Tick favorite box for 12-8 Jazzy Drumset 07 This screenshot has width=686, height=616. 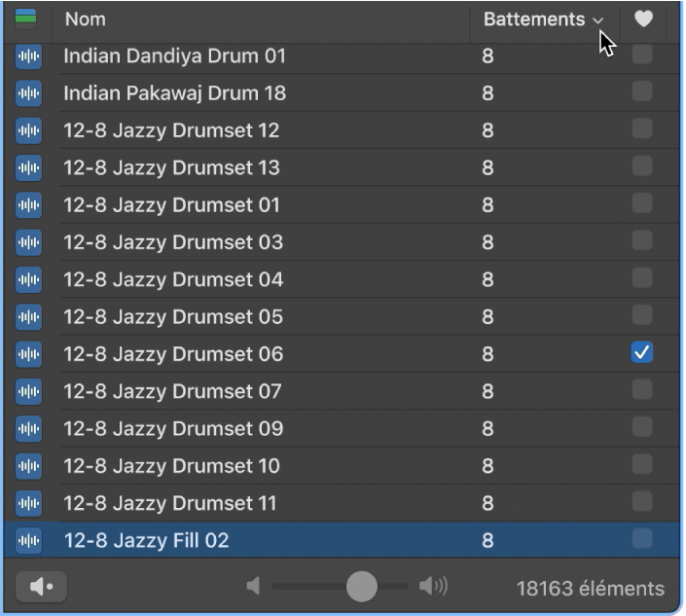pyautogui.click(x=642, y=389)
